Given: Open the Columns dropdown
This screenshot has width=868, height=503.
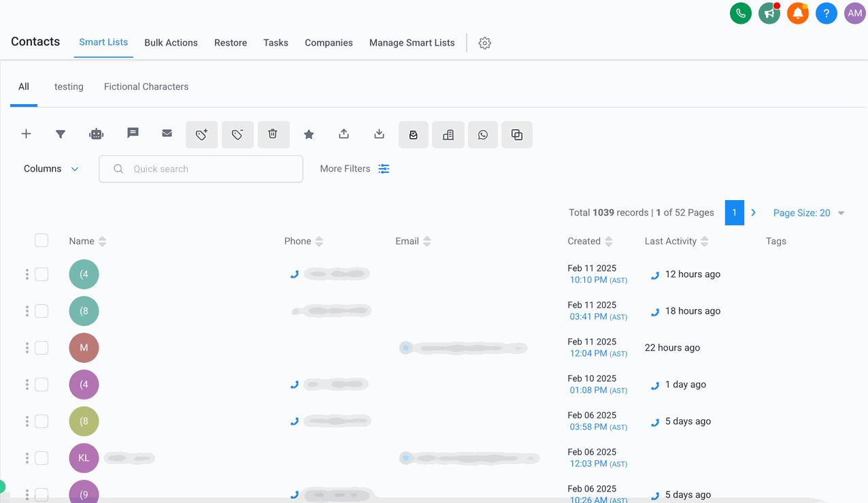Looking at the screenshot, I should coord(52,169).
